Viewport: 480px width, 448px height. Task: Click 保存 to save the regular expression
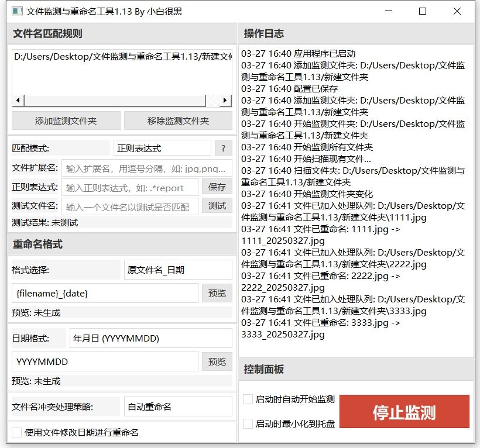pos(217,187)
